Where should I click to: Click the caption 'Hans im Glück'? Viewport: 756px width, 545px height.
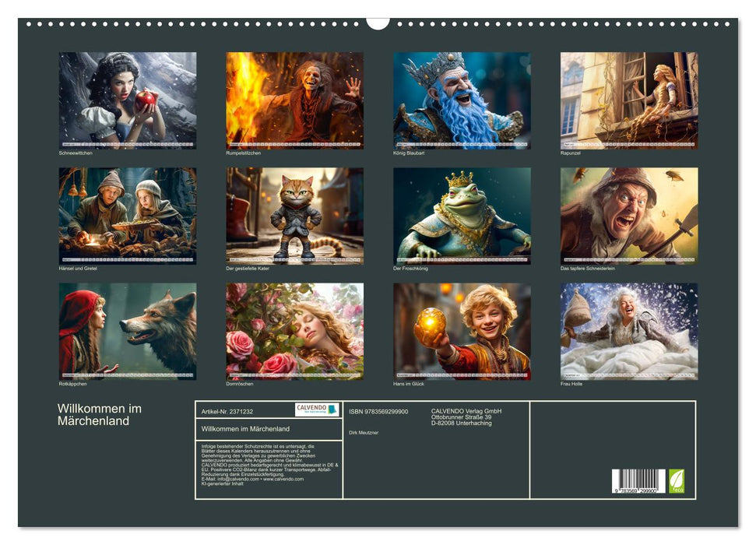tap(409, 384)
